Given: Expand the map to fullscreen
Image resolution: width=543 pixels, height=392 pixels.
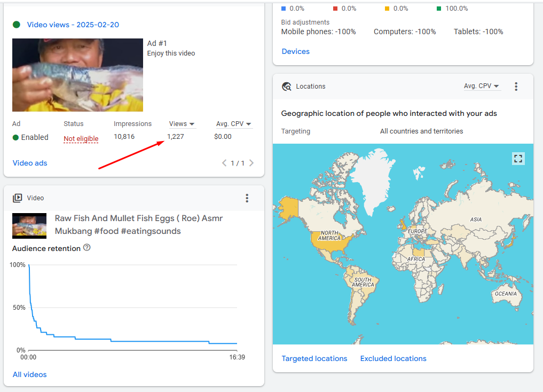Looking at the screenshot, I should (x=518, y=158).
